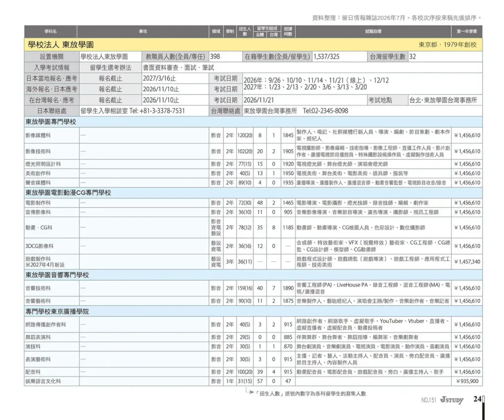Click the 表演藝術科 department name
The height and width of the screenshot is (420, 504).
pyautogui.click(x=38, y=359)
